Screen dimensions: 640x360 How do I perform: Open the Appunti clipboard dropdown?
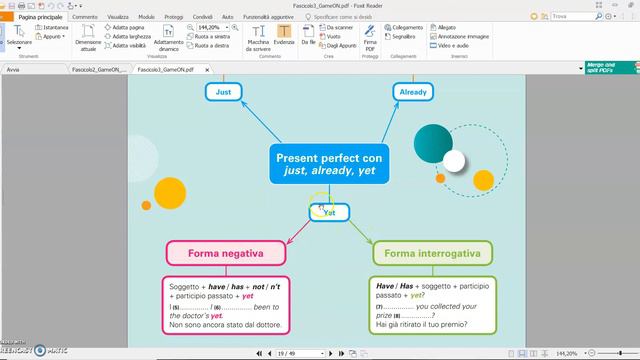coord(50,36)
